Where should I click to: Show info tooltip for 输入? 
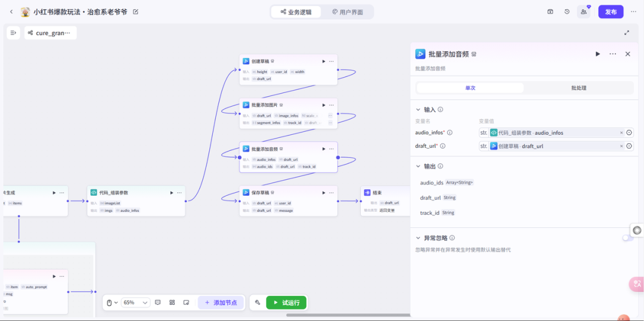click(440, 110)
